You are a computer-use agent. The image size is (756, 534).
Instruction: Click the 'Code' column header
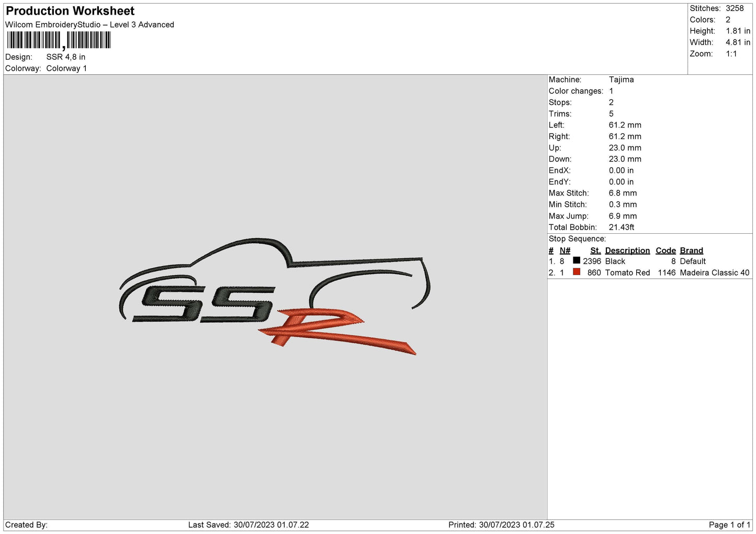point(665,251)
